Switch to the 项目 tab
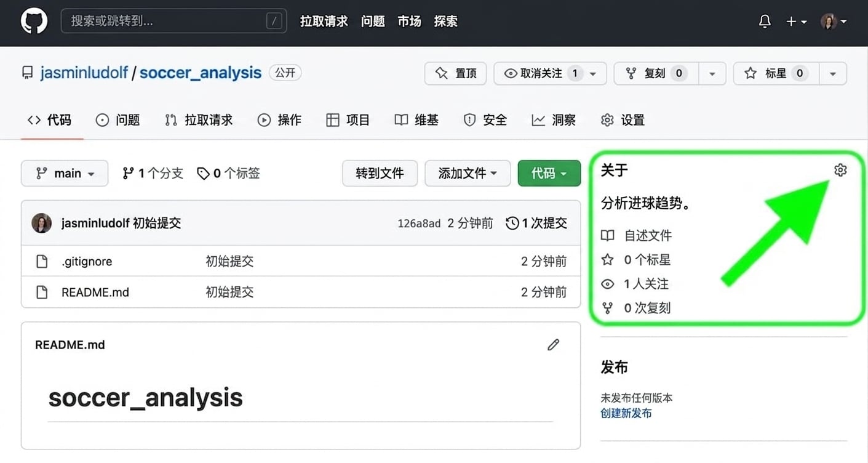The width and height of the screenshot is (868, 463). pyautogui.click(x=348, y=120)
